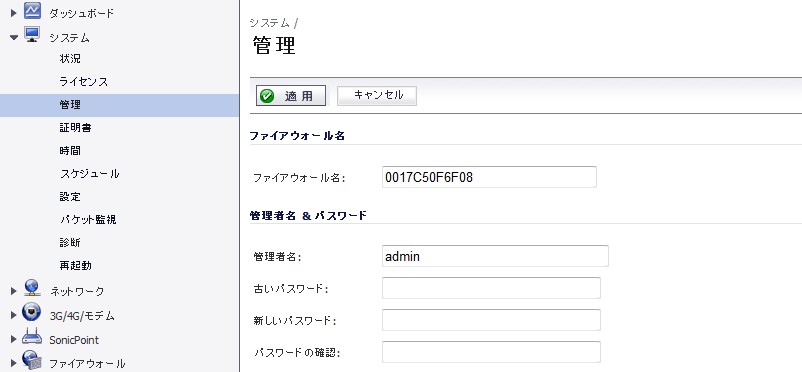Open the ライセンス menu item
Image resolution: width=802 pixels, height=372 pixels.
coord(84,82)
